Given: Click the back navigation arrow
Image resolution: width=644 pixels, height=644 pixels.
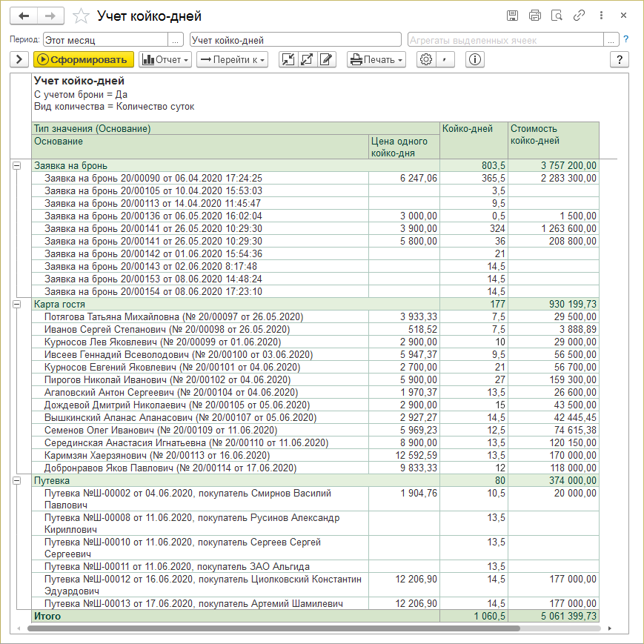Looking at the screenshot, I should tap(24, 16).
